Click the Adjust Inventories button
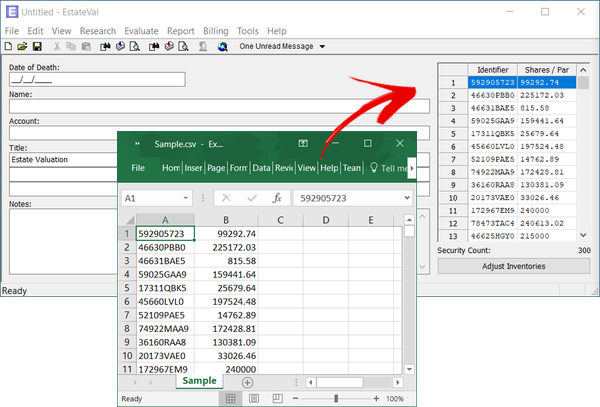This screenshot has height=407, width=600. [x=514, y=266]
